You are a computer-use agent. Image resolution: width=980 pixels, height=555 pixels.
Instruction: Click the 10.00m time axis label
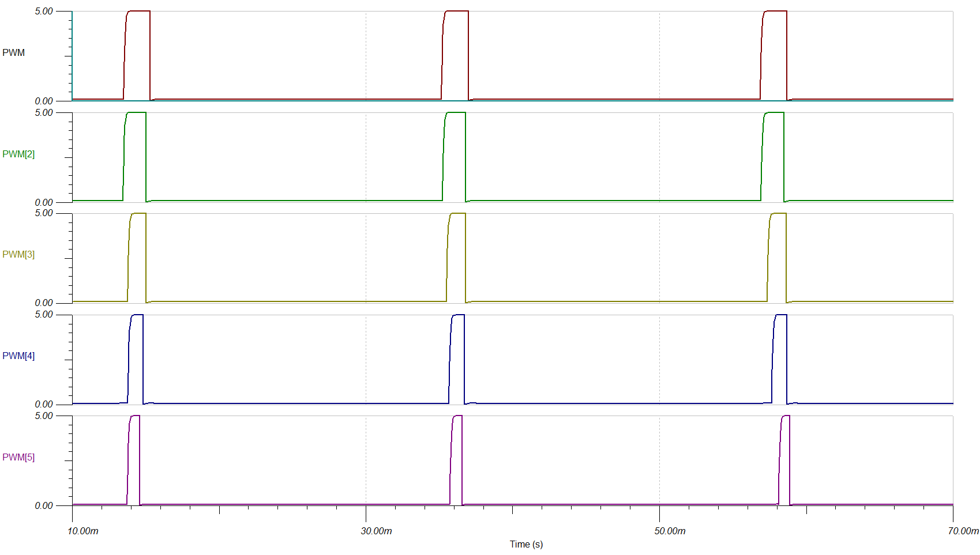(x=83, y=531)
